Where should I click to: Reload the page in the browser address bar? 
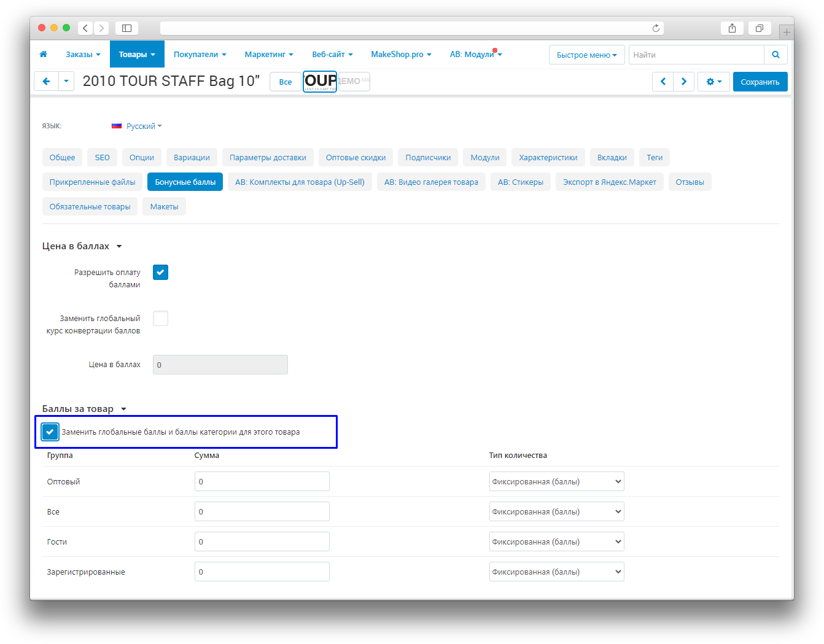click(656, 28)
